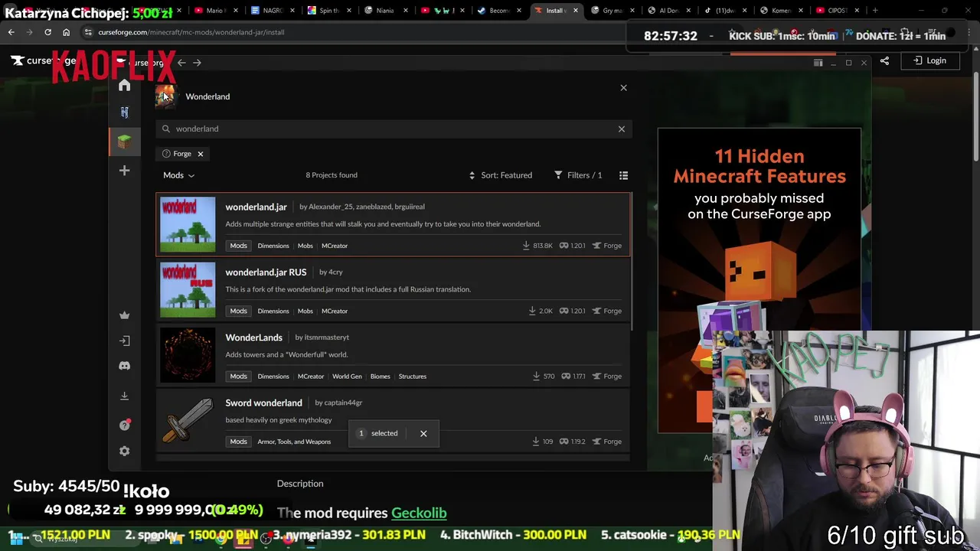Click Dimensions tag on wonderland.jar row
The height and width of the screenshot is (551, 980).
273,246
